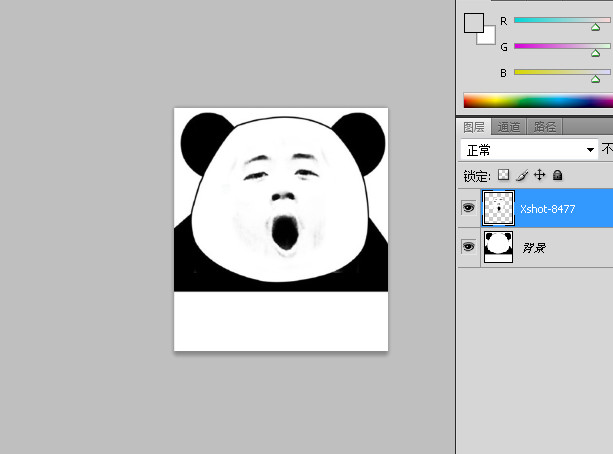
Task: Click the R slider handle
Action: (595, 27)
